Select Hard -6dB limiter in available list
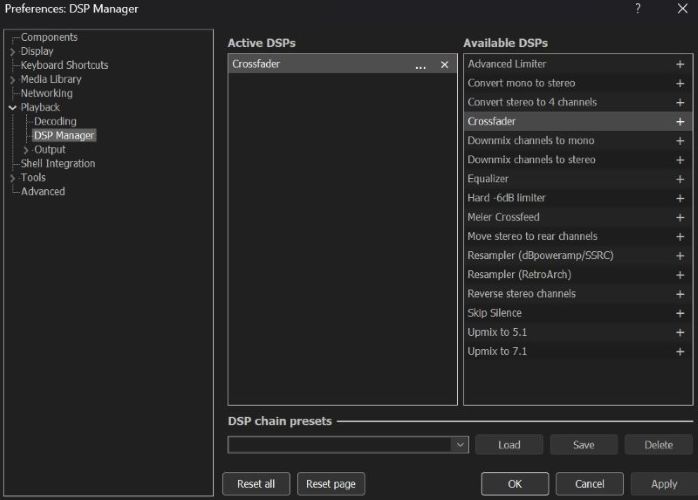 [506, 199]
